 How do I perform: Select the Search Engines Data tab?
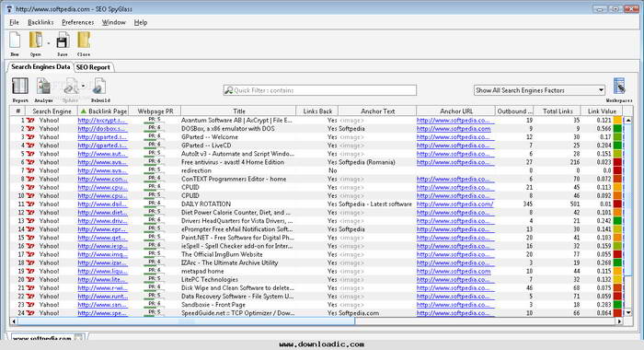40,66
